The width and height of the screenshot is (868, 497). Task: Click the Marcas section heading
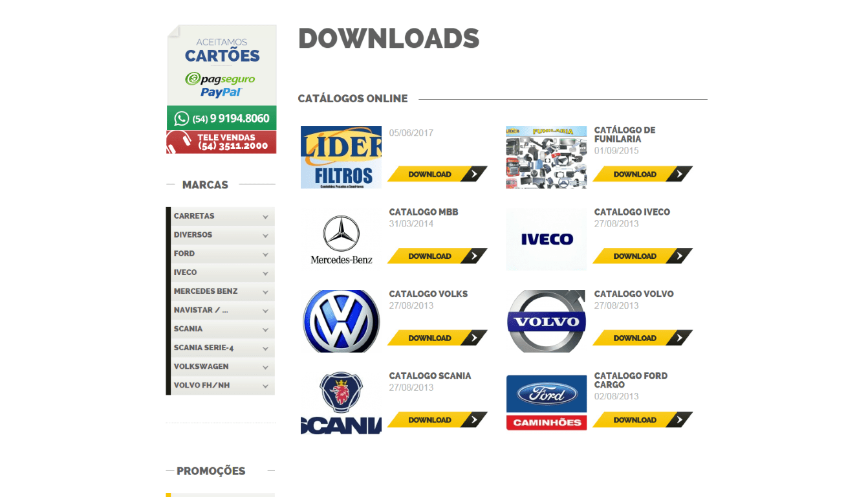(x=205, y=185)
